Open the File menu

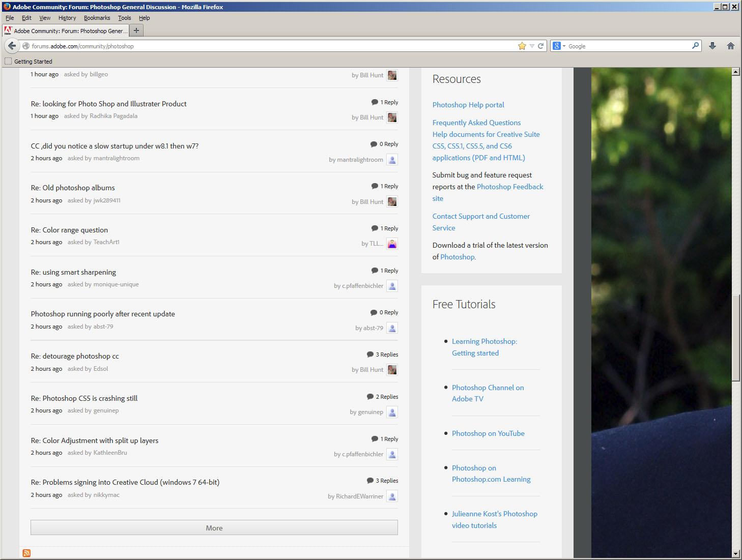click(x=10, y=18)
